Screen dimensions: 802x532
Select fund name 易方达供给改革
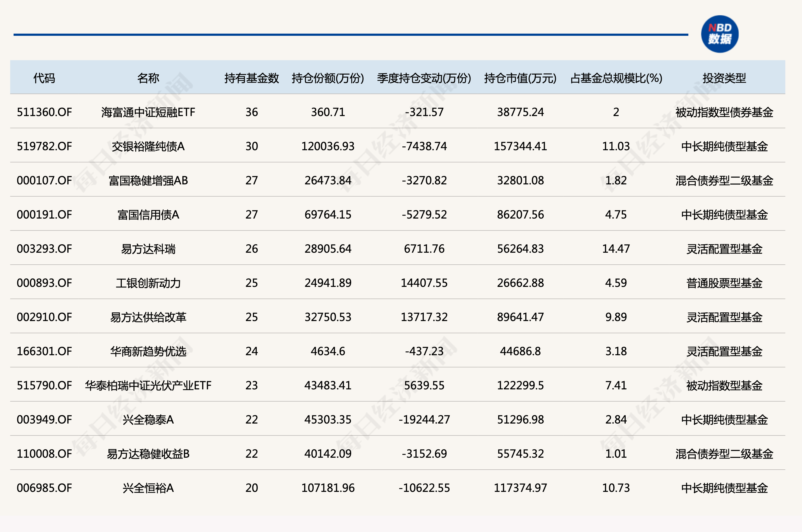coord(148,317)
